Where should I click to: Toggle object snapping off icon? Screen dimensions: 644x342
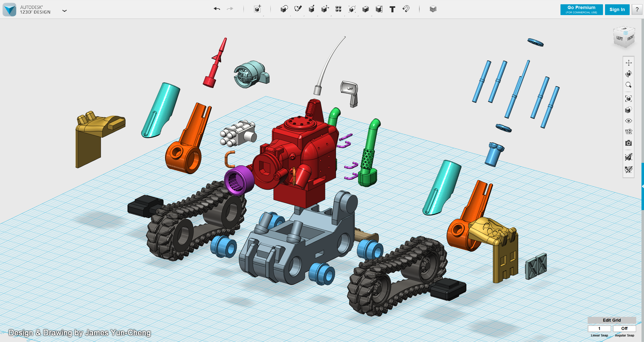pyautogui.click(x=628, y=157)
